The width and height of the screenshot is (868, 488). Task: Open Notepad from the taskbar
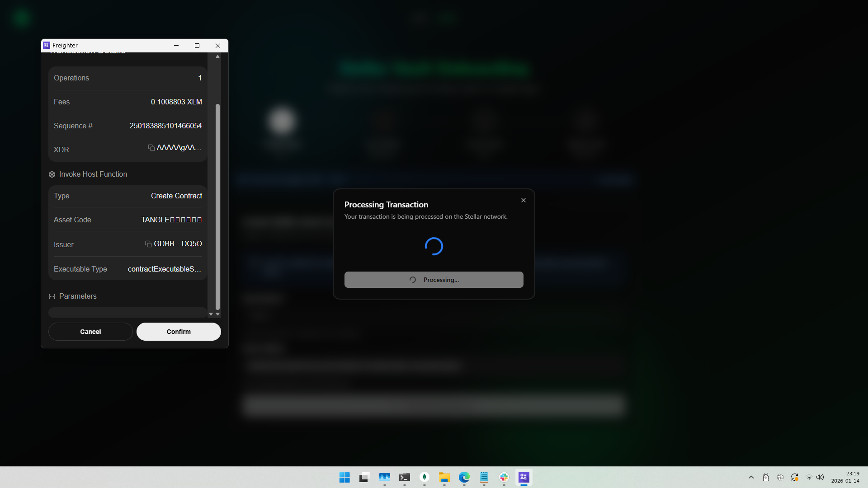(x=484, y=477)
